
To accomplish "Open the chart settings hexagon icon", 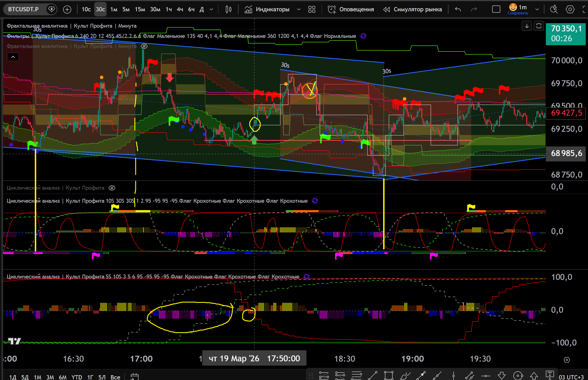I will point(570,9).
